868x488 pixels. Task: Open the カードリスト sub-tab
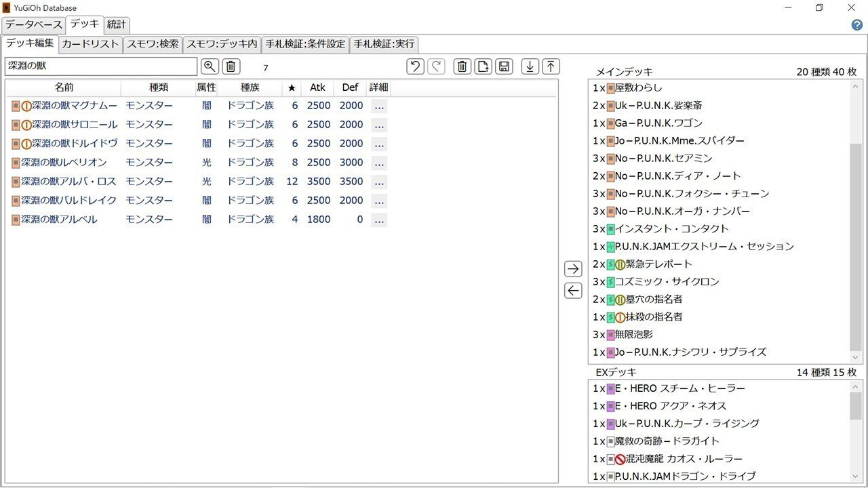pos(90,45)
